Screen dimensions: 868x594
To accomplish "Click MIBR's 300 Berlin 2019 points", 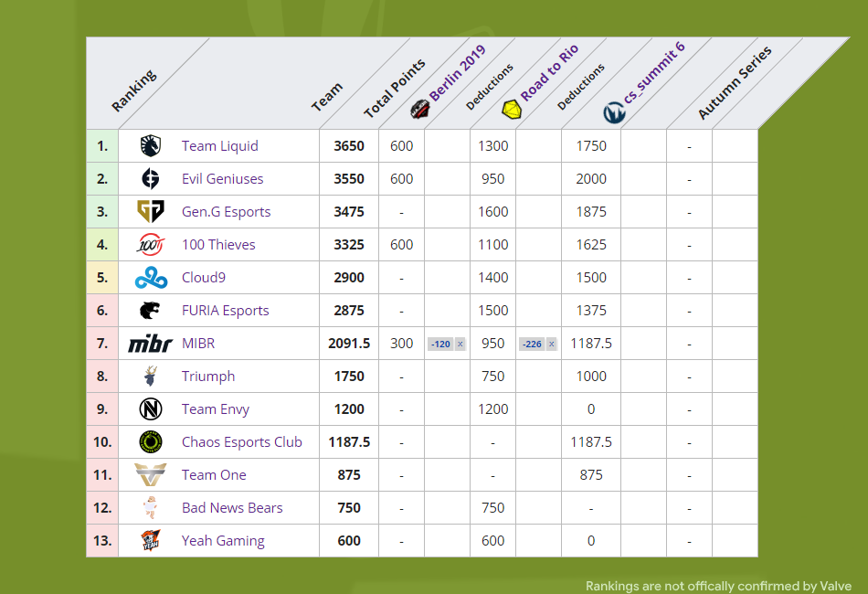I will [x=401, y=344].
